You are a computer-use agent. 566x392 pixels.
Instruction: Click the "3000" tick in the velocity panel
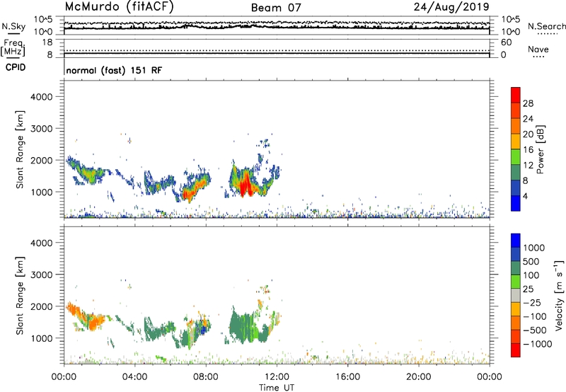pyautogui.click(x=42, y=275)
